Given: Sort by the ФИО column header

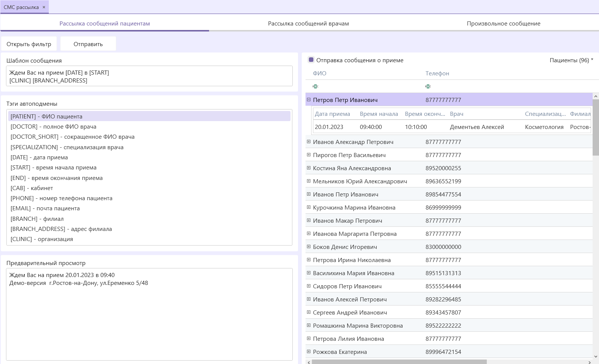Looking at the screenshot, I should pyautogui.click(x=320, y=73).
